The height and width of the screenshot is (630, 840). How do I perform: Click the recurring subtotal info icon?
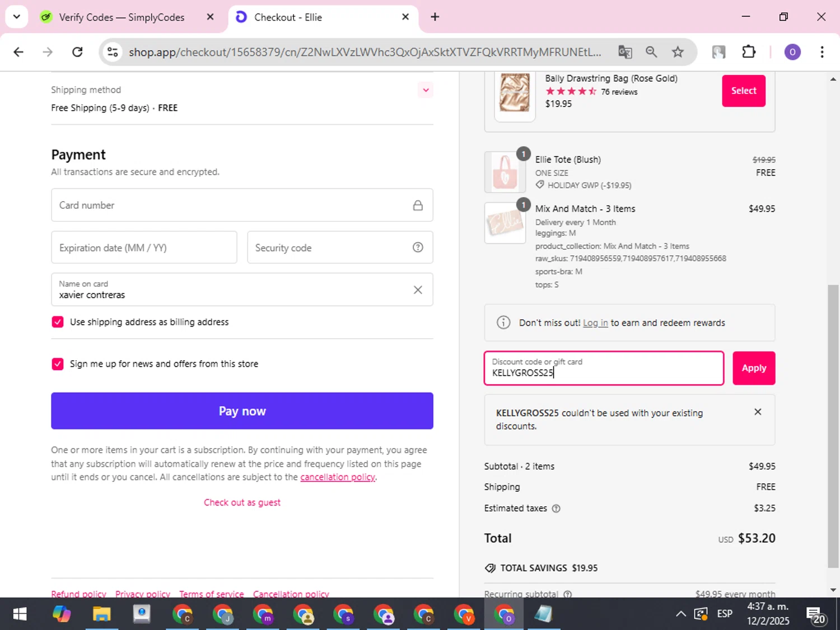567,594
